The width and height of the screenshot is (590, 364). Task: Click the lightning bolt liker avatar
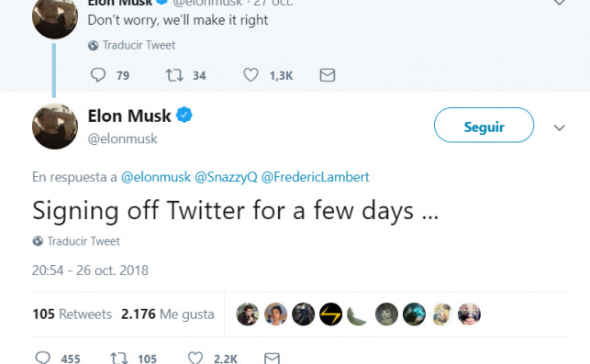coord(331,314)
